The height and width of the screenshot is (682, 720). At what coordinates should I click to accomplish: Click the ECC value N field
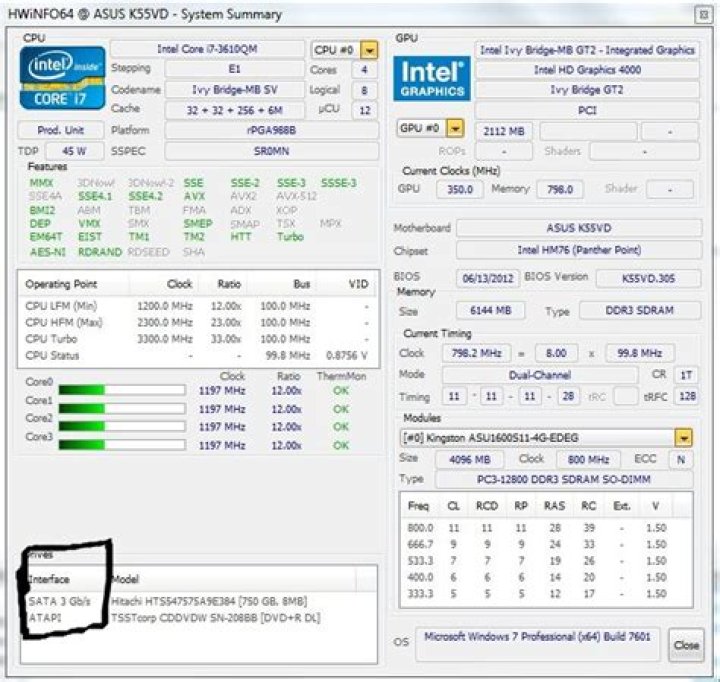(x=681, y=459)
